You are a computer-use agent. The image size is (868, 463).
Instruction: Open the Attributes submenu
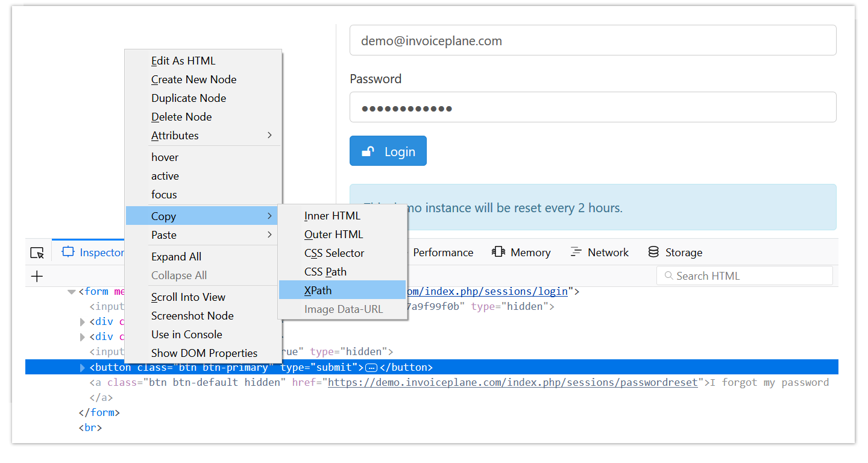tap(203, 135)
